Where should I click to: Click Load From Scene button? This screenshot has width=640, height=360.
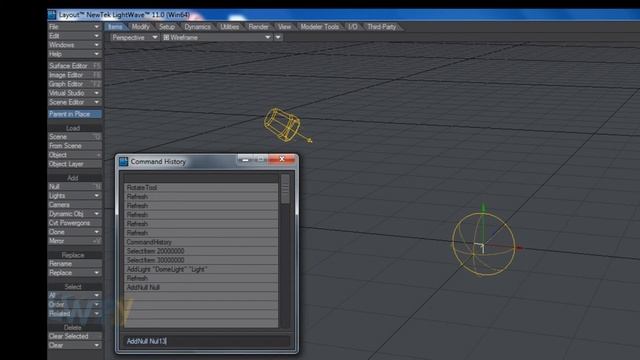tap(74, 146)
